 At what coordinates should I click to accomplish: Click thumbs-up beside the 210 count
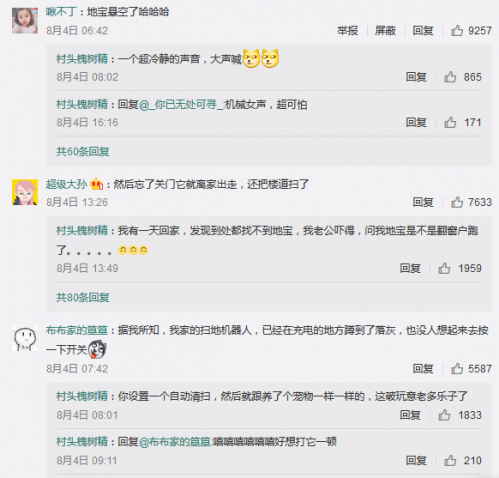coord(450,460)
